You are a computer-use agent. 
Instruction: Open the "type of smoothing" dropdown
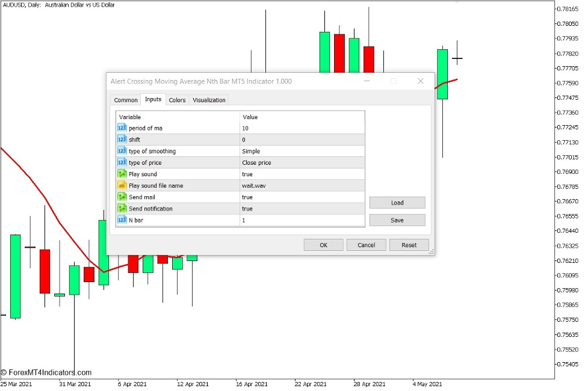pos(301,150)
